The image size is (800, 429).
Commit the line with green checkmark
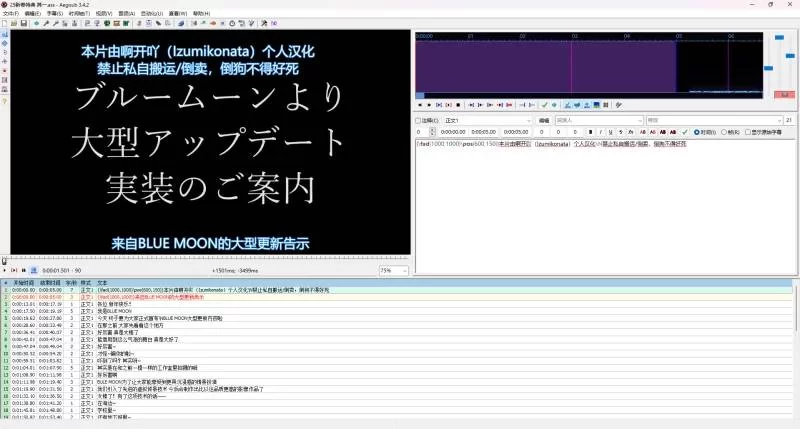click(x=685, y=132)
